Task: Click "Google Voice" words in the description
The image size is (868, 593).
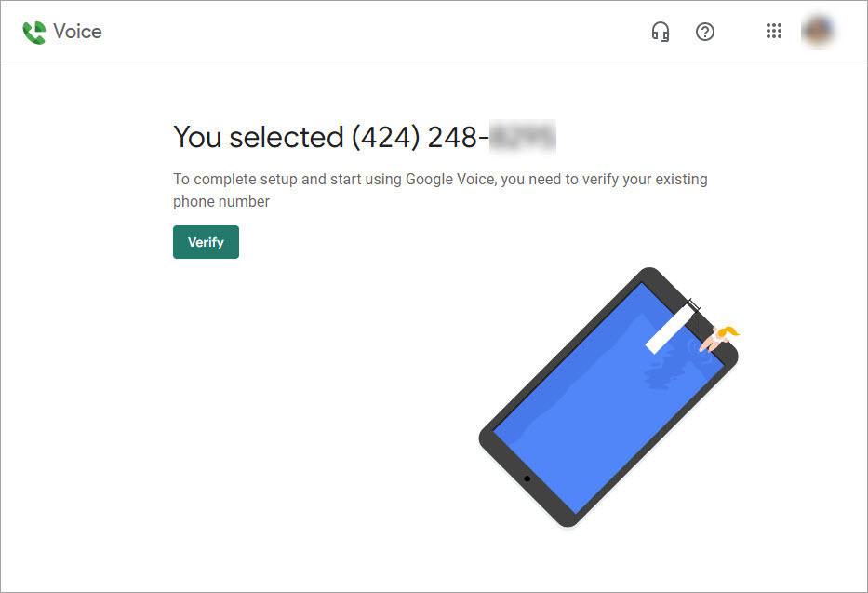Action: [450, 180]
